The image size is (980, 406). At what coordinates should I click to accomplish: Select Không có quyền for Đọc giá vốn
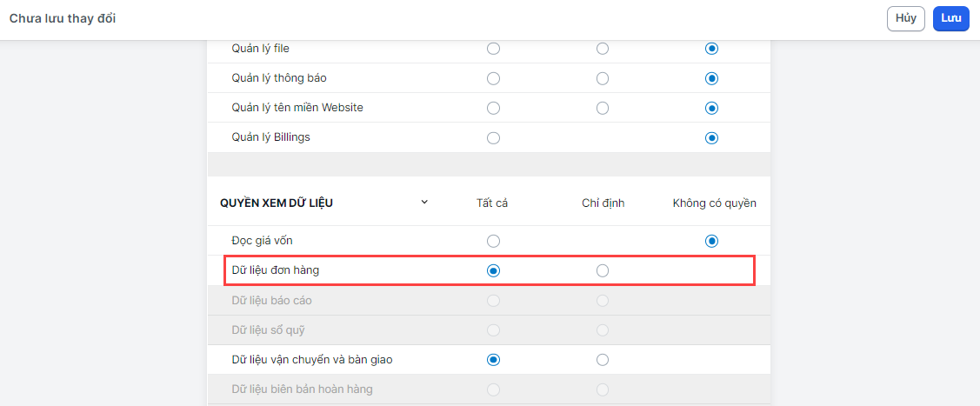tap(712, 241)
